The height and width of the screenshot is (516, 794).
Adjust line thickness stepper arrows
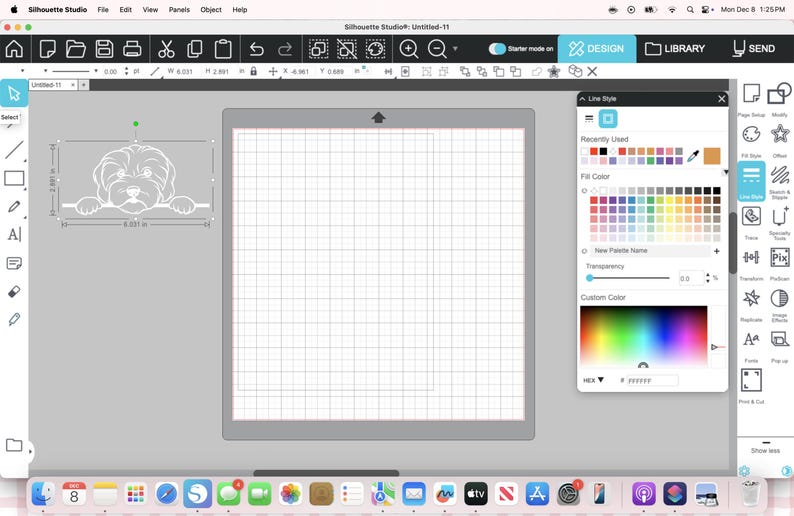pyautogui.click(x=126, y=71)
